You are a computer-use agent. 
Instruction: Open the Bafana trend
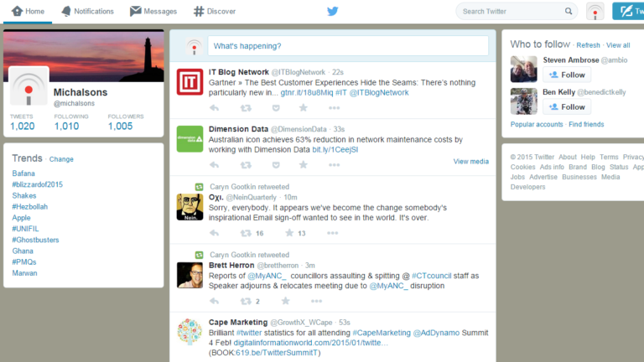click(x=23, y=173)
